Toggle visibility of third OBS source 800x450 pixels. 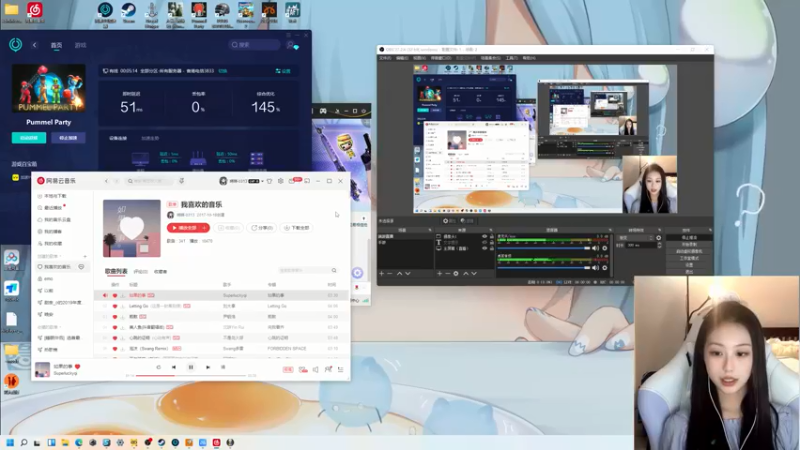tap(484, 248)
